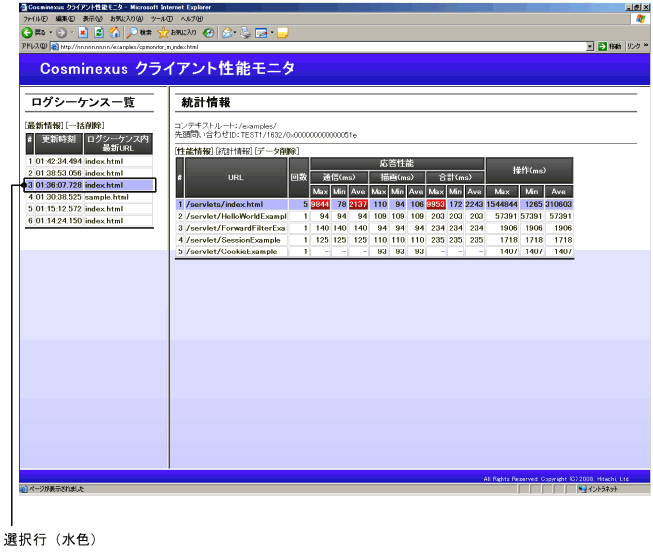Open the お気に入り(A) menu

tap(126, 19)
